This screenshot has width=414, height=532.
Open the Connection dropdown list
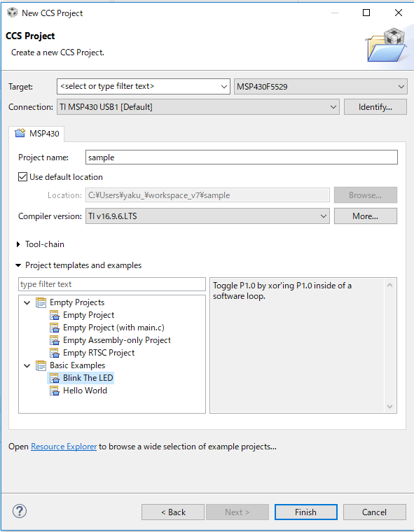point(198,107)
